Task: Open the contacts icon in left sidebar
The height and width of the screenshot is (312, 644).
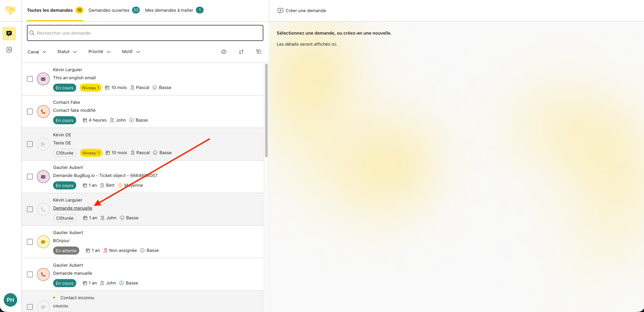Action: [9, 50]
